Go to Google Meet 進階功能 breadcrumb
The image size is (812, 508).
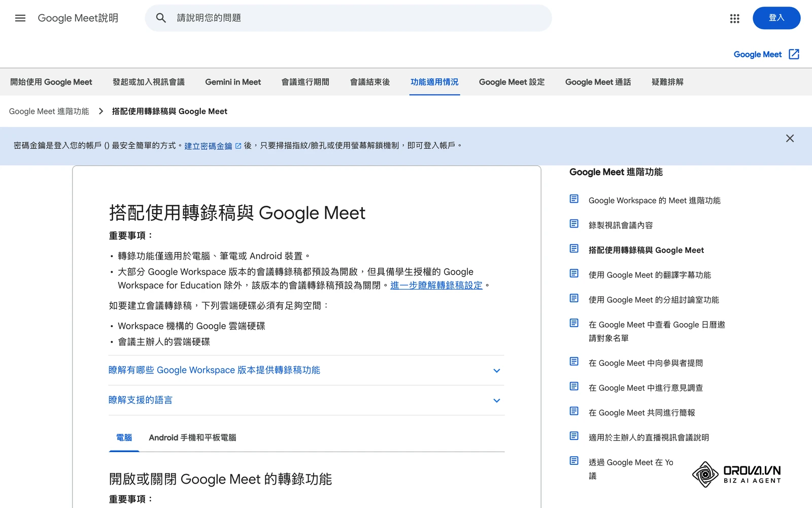coord(49,111)
